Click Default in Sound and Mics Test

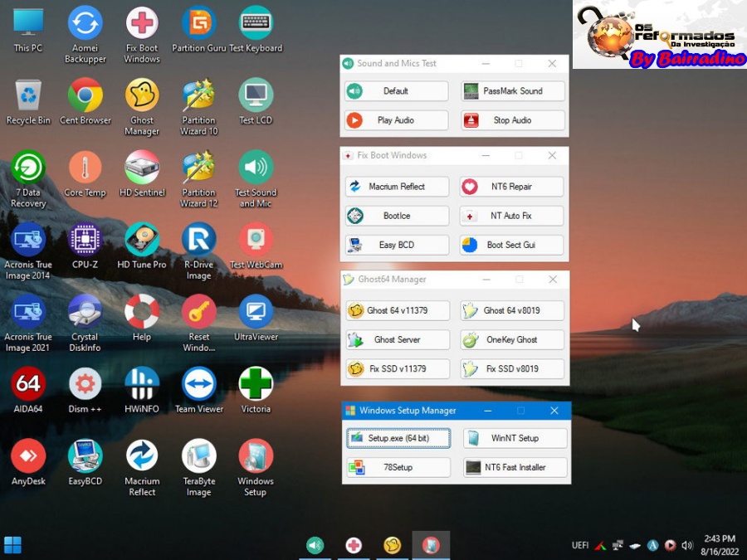[x=397, y=91]
